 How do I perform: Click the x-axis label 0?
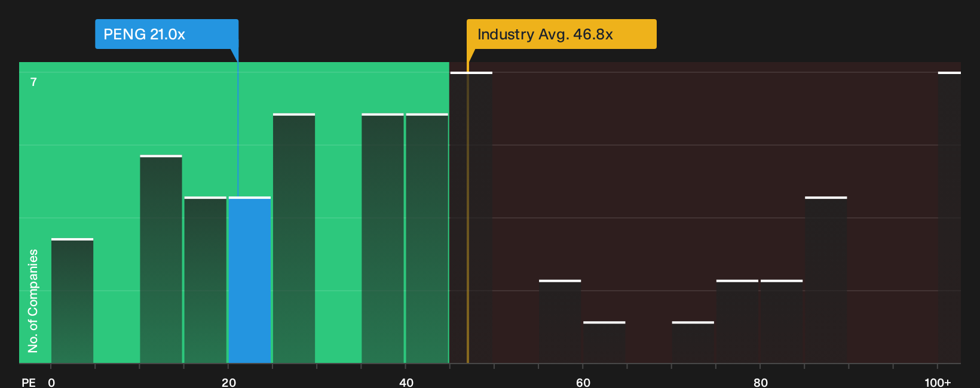tap(51, 382)
